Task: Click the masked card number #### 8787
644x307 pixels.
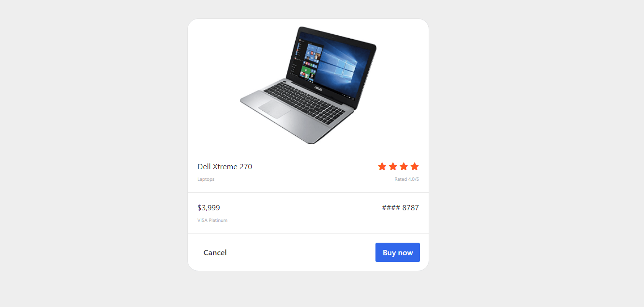Action: [x=400, y=208]
